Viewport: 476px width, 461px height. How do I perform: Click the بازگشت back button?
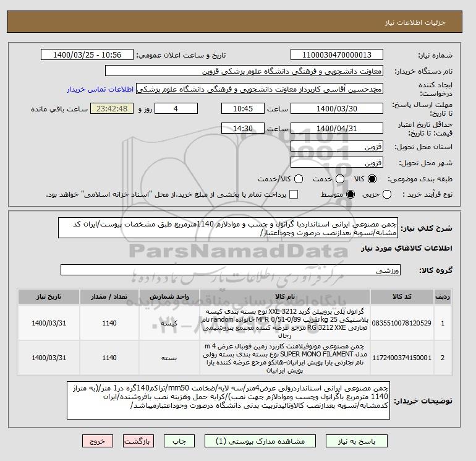tap(138, 441)
